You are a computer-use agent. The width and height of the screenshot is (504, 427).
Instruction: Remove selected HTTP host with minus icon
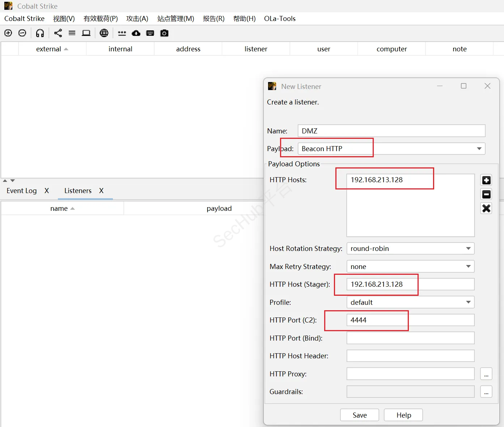pos(486,194)
